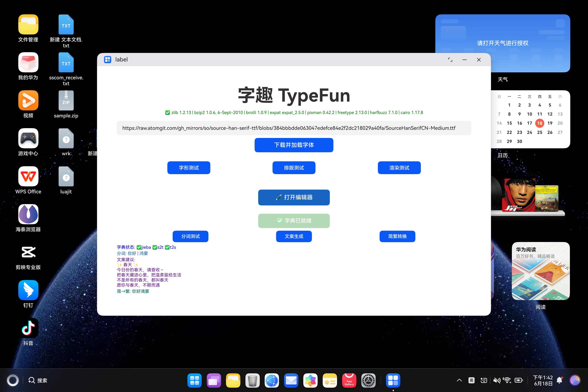Run the 字形测试 button
Viewport: 588px width, 392px height.
pyautogui.click(x=189, y=168)
